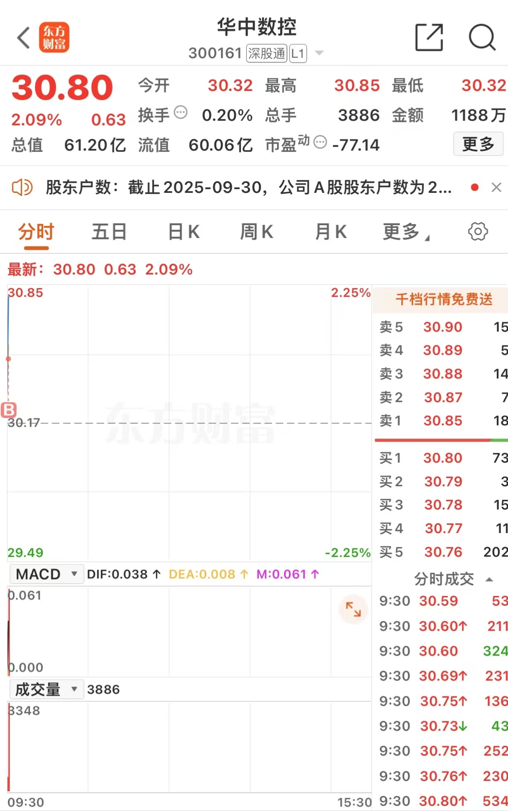Tap the 市盈动 info bubble icon
This screenshot has width=508, height=812.
(x=320, y=142)
